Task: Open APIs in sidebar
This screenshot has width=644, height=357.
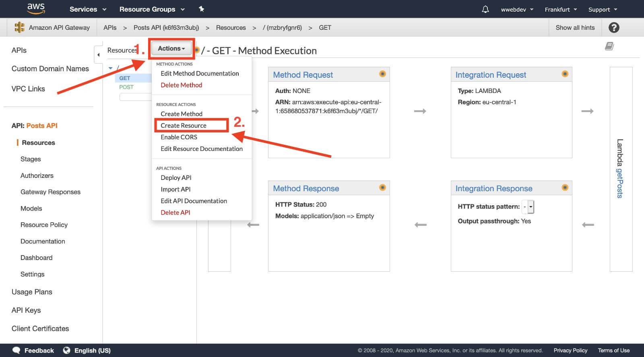Action: click(x=19, y=50)
